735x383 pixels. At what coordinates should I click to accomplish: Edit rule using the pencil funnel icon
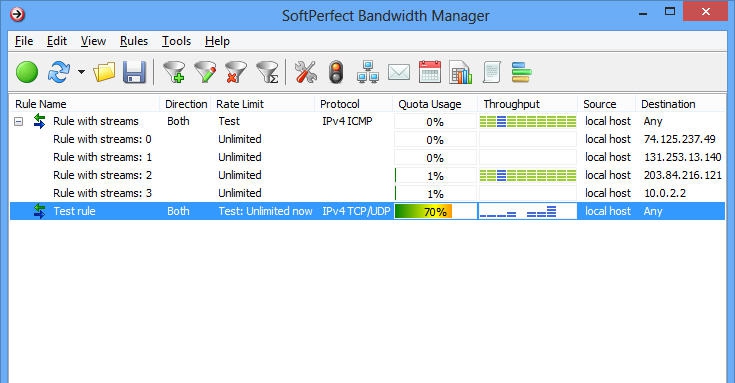(x=205, y=73)
